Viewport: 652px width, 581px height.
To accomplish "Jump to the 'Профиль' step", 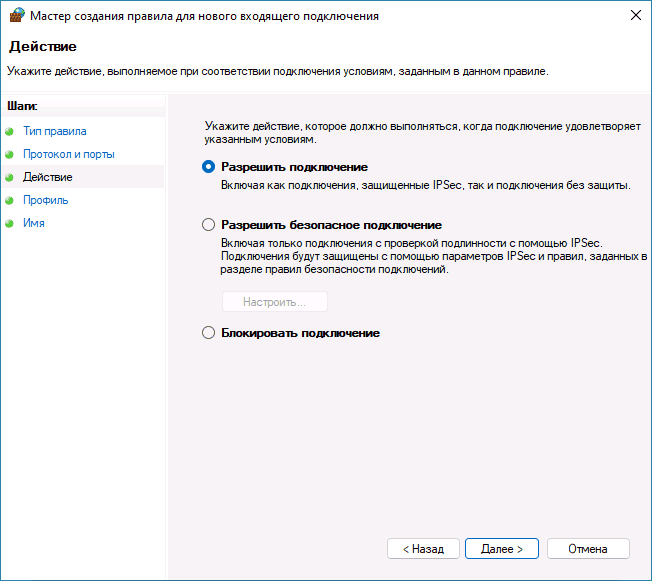I will [46, 200].
